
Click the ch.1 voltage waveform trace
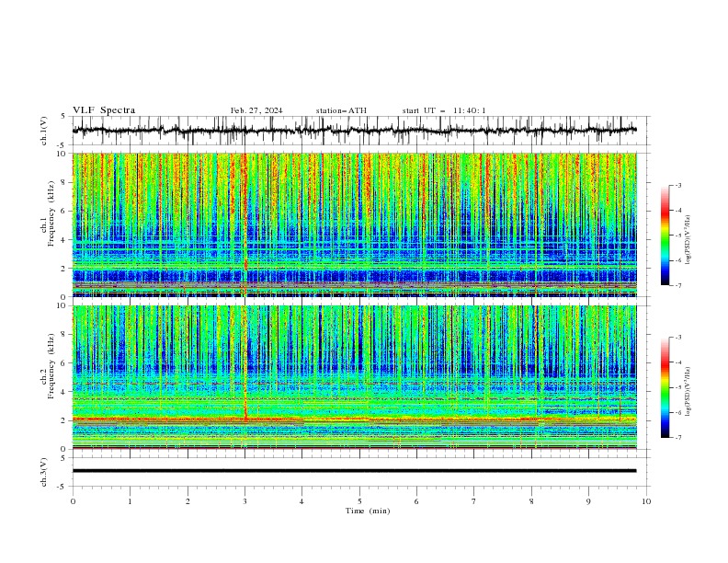click(x=354, y=131)
